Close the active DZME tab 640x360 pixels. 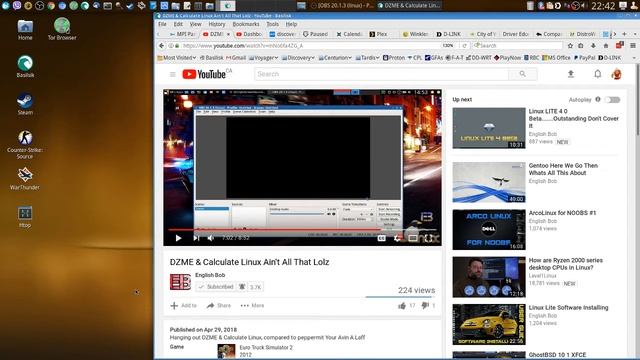(229, 34)
